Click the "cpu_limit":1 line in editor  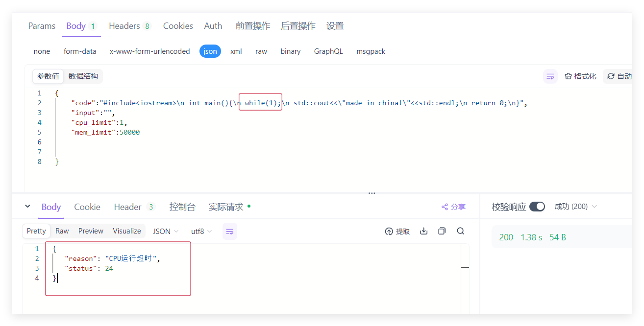tap(99, 122)
